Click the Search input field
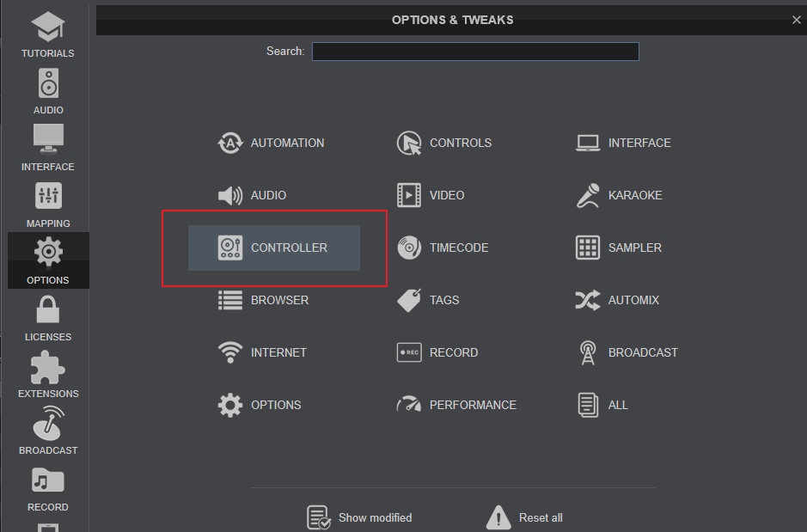 coord(475,52)
